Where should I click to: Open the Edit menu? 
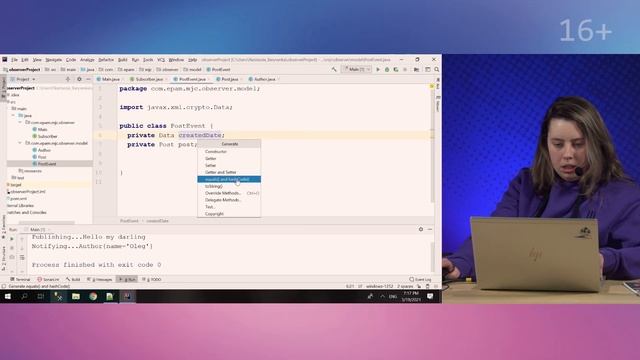(x=25, y=60)
